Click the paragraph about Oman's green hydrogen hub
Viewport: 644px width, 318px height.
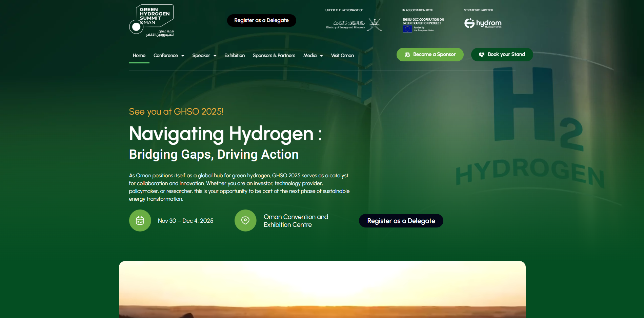point(239,187)
